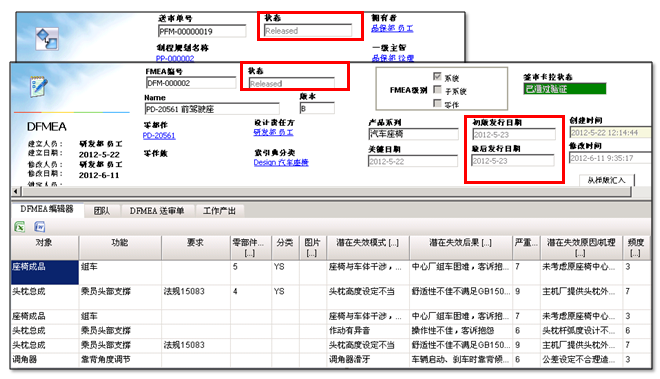This screenshot has height=379, width=660.
Task: Click the back window's 状态 Released field
Action: [x=308, y=31]
